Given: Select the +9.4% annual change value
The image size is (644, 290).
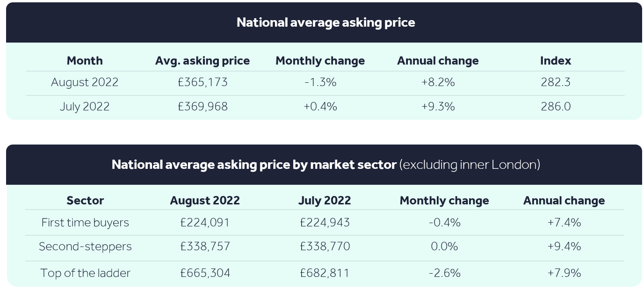Looking at the screenshot, I should (x=564, y=246).
